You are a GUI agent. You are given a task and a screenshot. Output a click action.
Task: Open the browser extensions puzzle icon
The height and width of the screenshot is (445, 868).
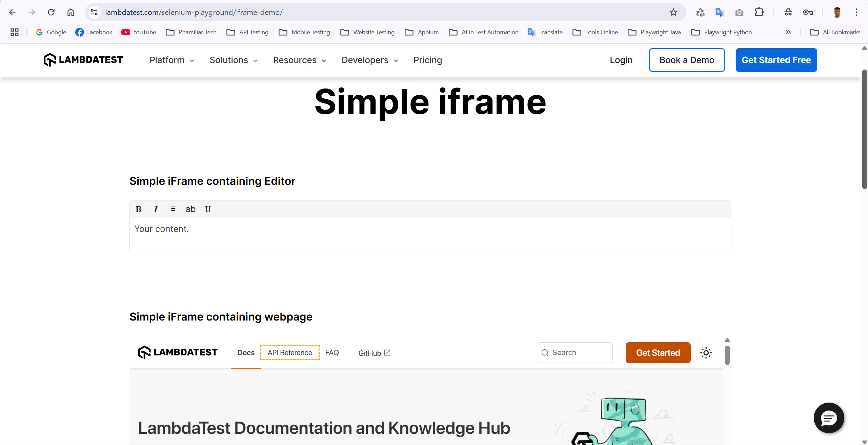(759, 13)
